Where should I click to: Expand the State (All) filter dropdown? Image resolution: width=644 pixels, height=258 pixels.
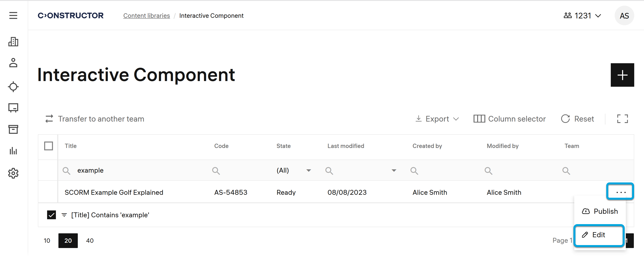coord(308,170)
